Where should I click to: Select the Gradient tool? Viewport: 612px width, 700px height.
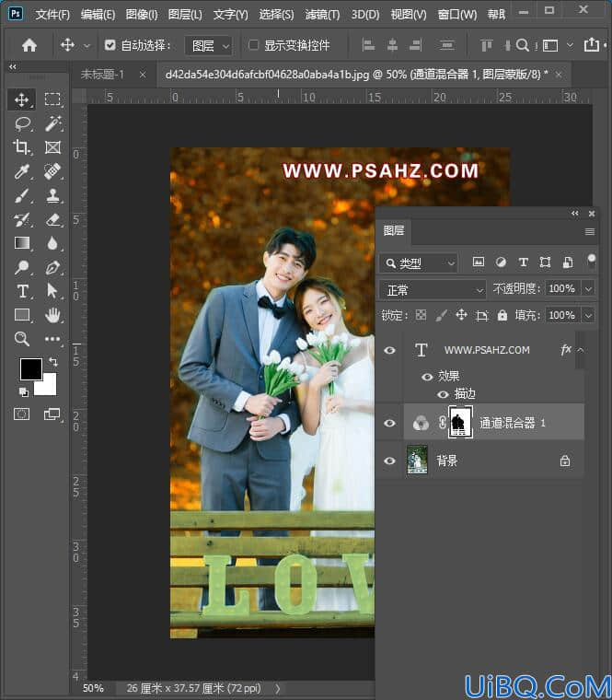pyautogui.click(x=21, y=243)
